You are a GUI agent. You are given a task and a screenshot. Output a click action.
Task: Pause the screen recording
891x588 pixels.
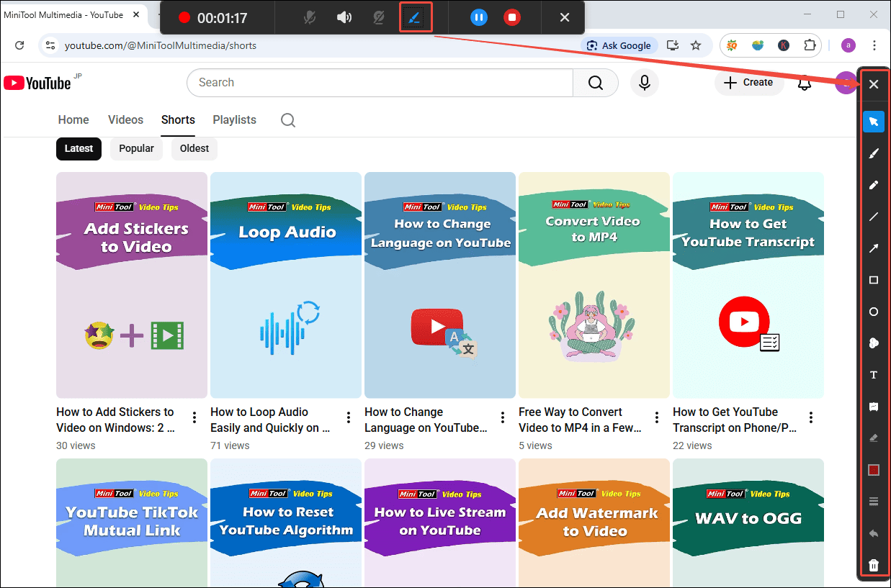pos(478,17)
